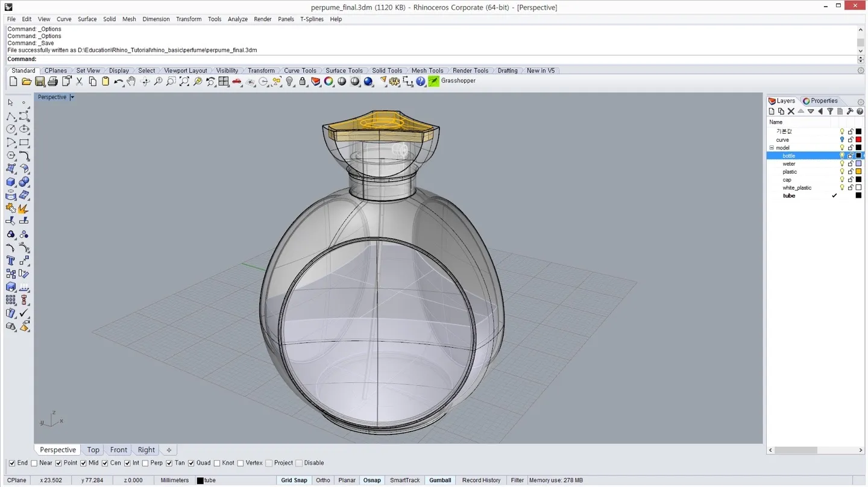
Task: Click the plastic layer color swatch
Action: coord(859,172)
